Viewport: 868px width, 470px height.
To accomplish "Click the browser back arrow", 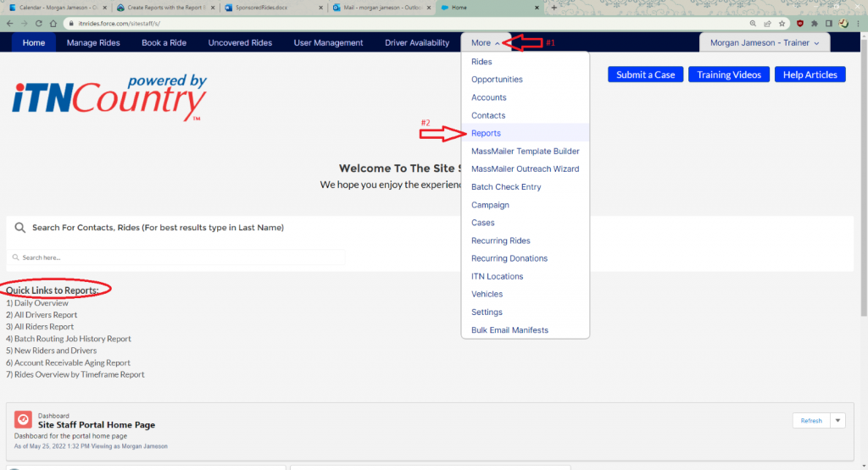I will (x=8, y=24).
